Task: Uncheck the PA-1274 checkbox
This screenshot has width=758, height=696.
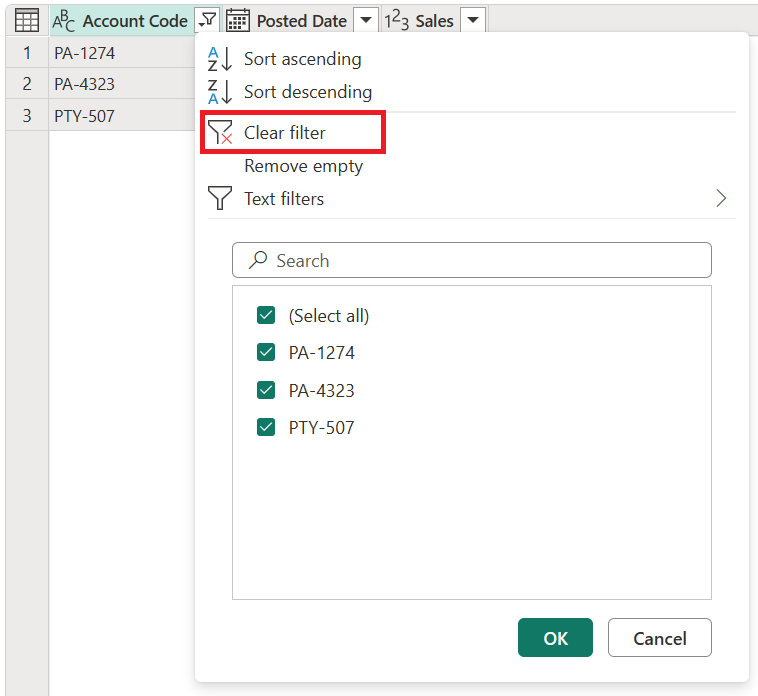Action: pos(266,352)
